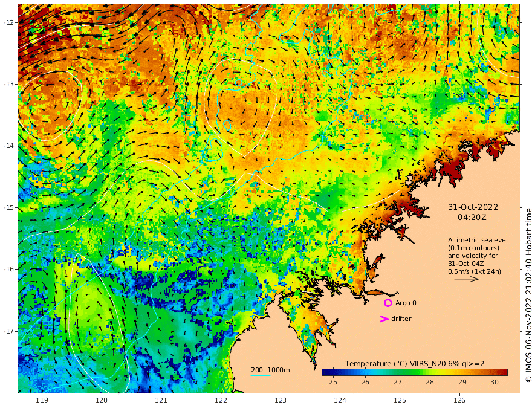The height and width of the screenshot is (411, 532).
Task: Click longitude axis label 123
Action: [281, 400]
